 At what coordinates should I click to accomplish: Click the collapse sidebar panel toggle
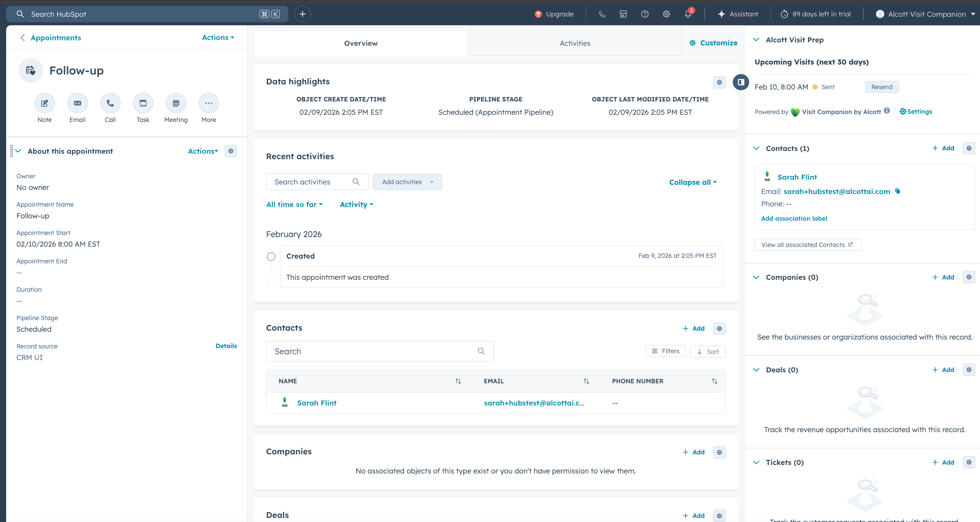pyautogui.click(x=741, y=82)
